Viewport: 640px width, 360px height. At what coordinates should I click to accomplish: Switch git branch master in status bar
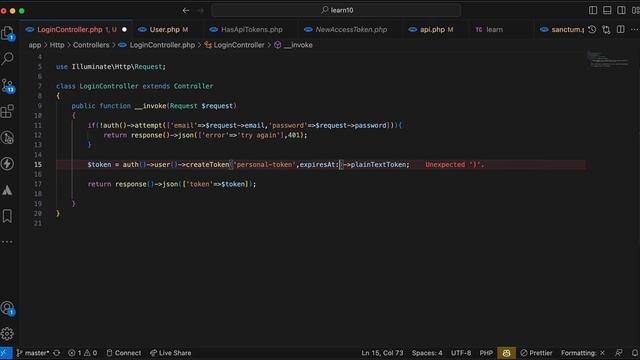[x=33, y=353]
